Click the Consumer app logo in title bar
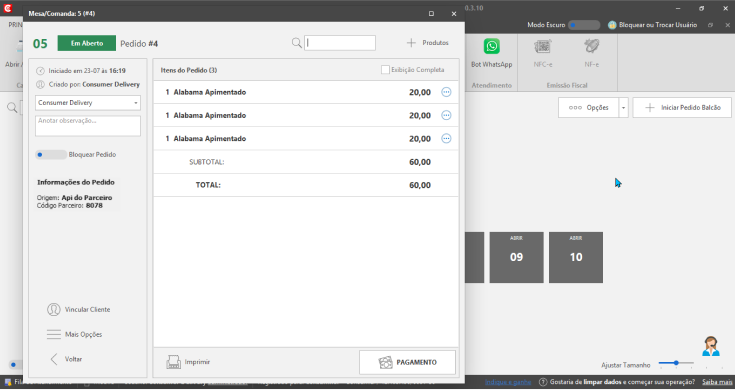Image resolution: width=735 pixels, height=390 pixels. coord(8,8)
